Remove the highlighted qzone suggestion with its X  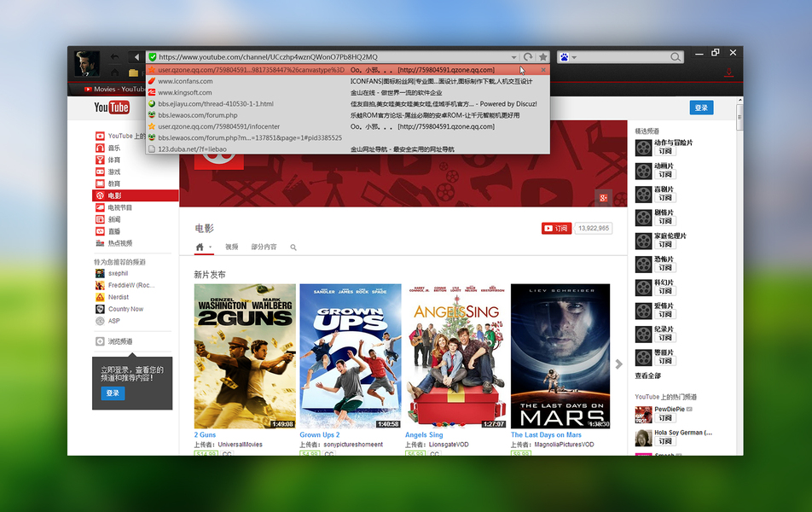coord(543,70)
